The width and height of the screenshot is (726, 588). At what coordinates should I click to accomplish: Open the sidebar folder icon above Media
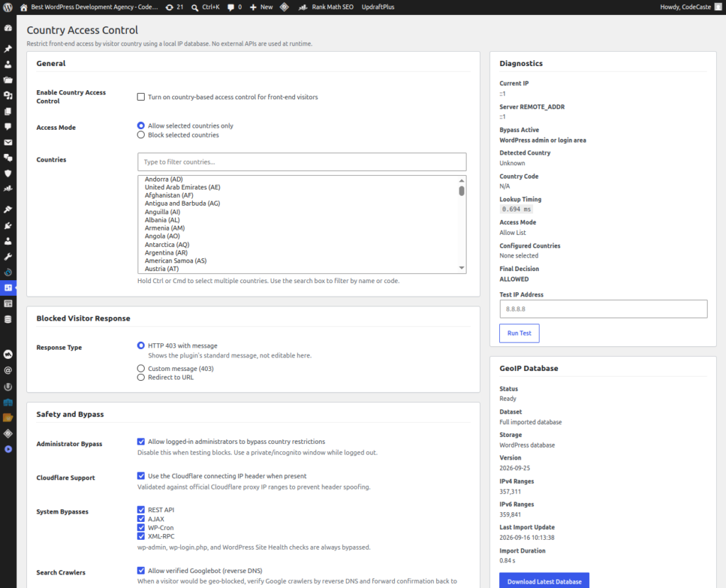(8, 79)
